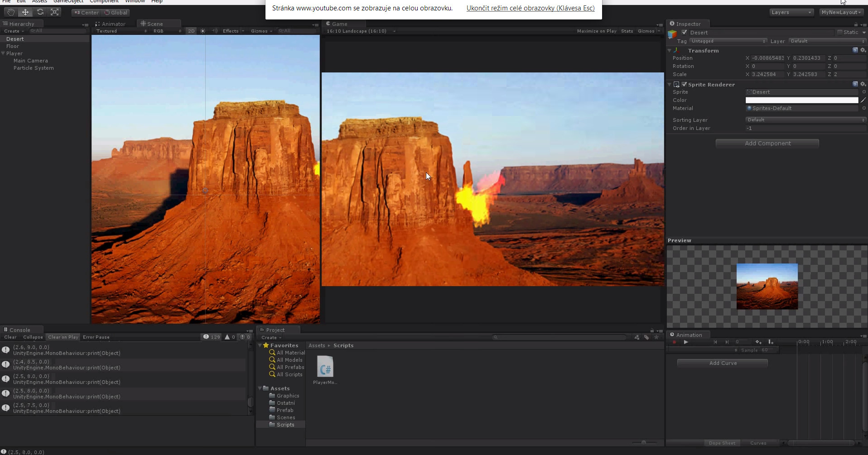Toggle the Static checkbox
This screenshot has width=868, height=455.
(840, 33)
